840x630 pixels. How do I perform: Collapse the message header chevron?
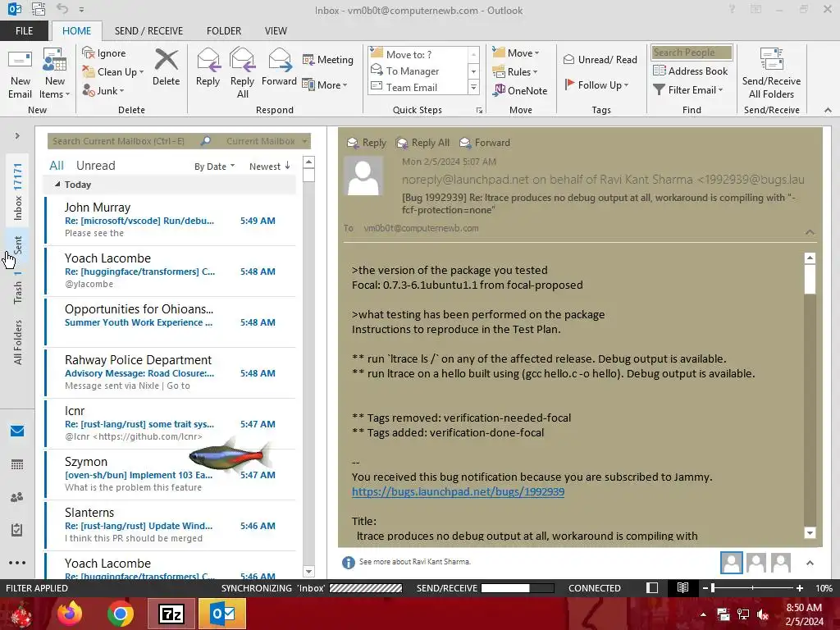[810, 232]
